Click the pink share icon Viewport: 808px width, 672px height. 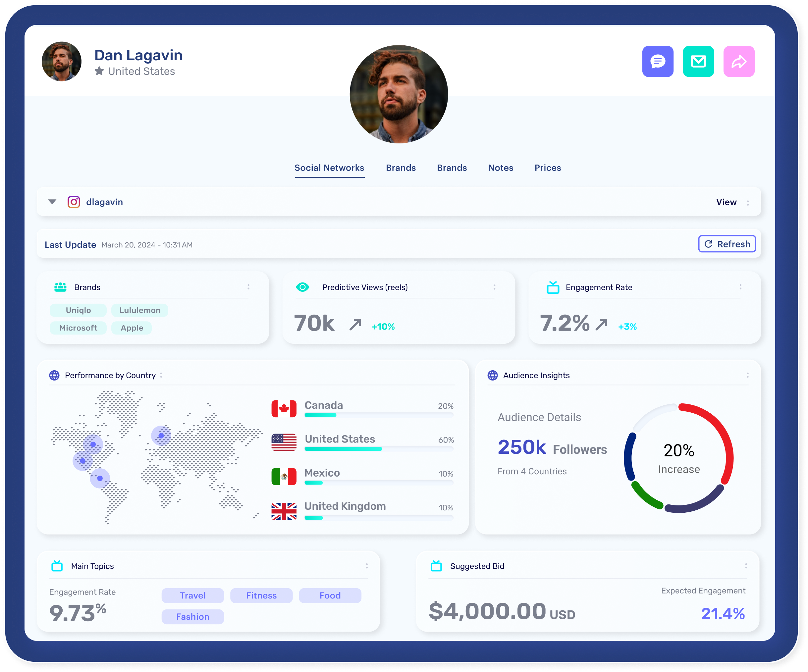click(739, 61)
